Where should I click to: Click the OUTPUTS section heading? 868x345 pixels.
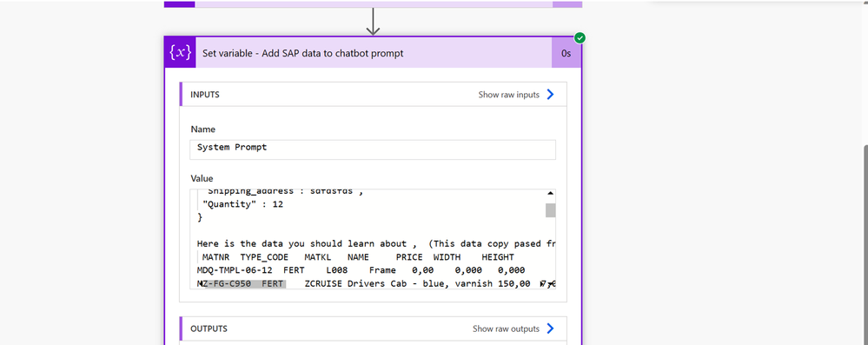click(x=209, y=329)
